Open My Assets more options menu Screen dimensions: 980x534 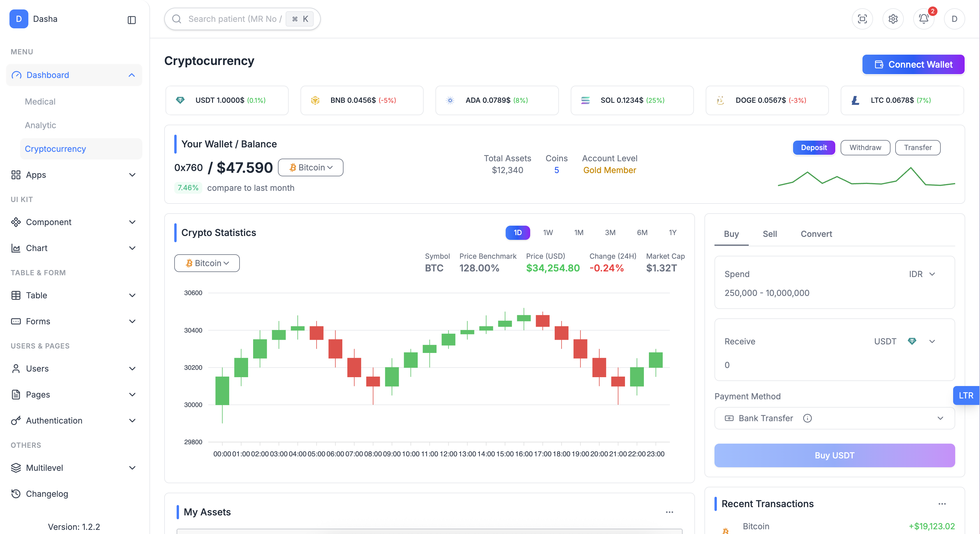tap(670, 512)
